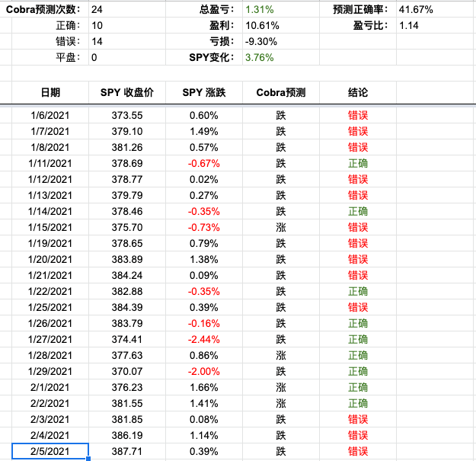Viewport: 476px width, 461px height.
Task: Click the SPY变化 value 3.76%
Action: 281,57
